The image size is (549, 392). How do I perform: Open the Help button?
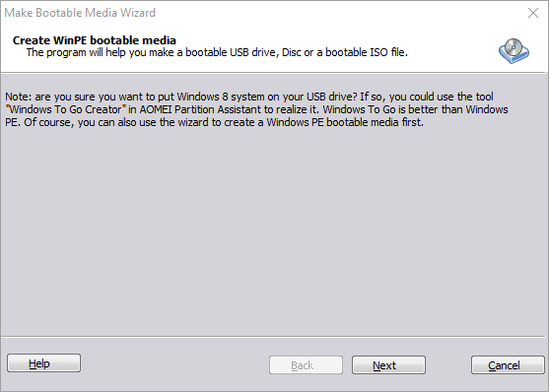(x=43, y=363)
